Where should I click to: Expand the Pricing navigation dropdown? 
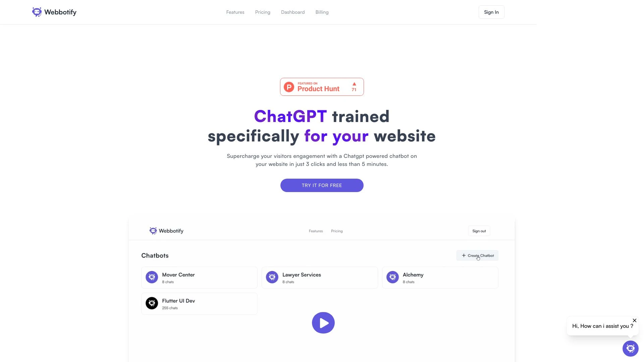tap(263, 12)
